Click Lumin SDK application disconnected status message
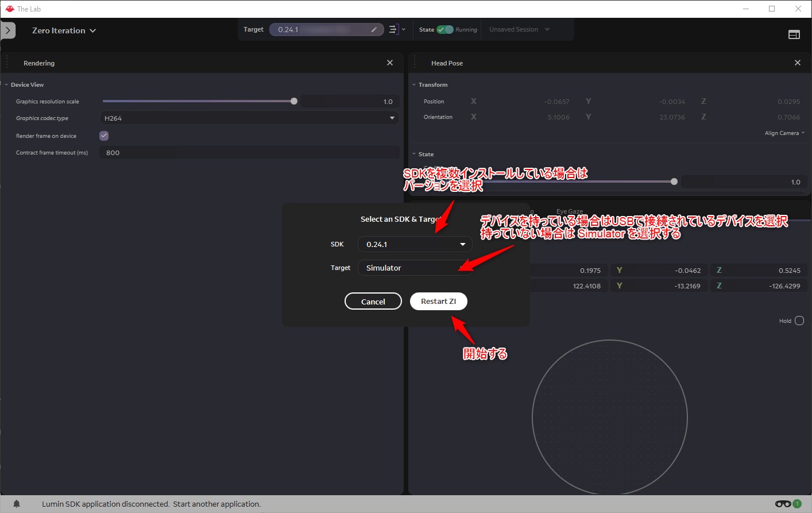 click(151, 504)
